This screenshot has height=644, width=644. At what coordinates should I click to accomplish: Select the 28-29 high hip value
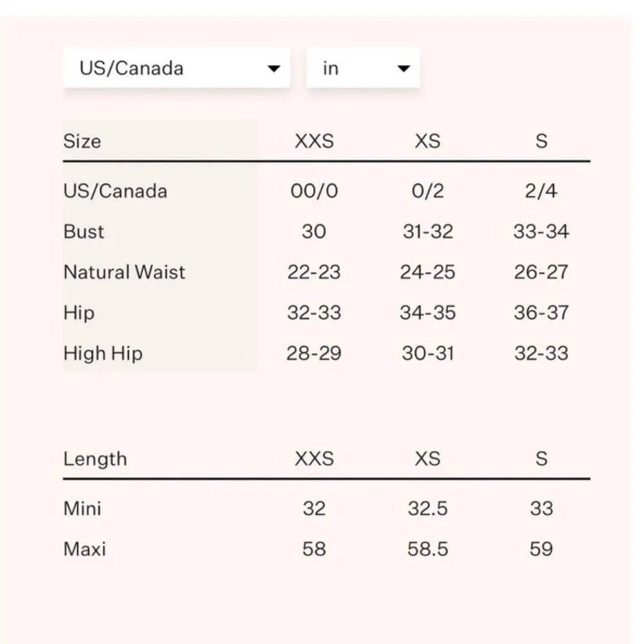(x=314, y=353)
